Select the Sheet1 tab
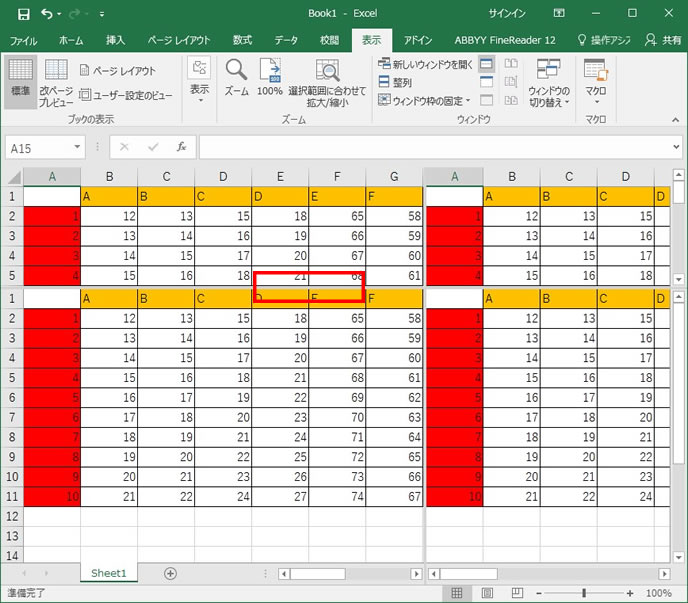The height and width of the screenshot is (603, 688). click(x=108, y=573)
